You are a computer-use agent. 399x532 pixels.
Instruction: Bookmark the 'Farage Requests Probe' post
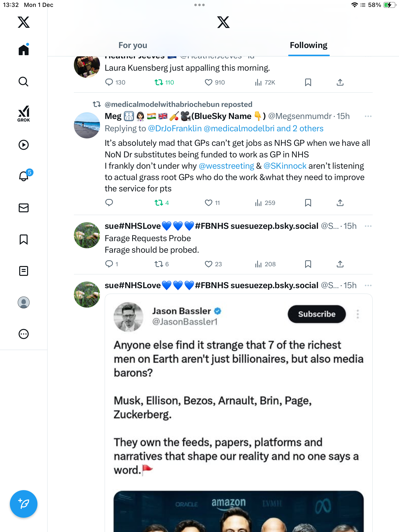click(x=308, y=264)
